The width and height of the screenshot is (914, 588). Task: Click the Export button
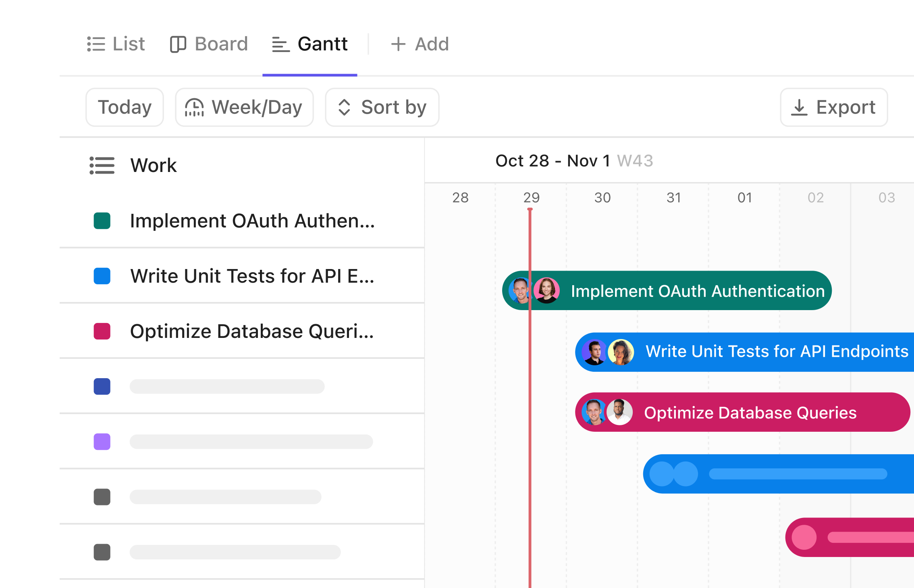(833, 108)
